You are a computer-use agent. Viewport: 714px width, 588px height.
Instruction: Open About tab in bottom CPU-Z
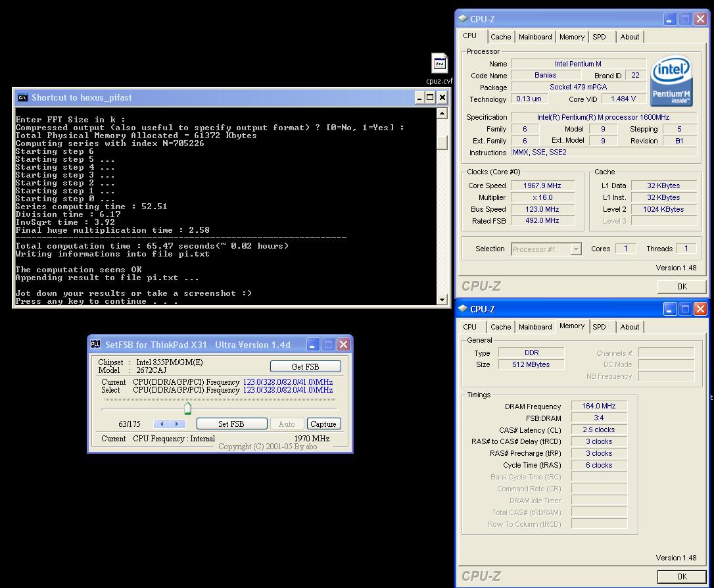pos(630,327)
